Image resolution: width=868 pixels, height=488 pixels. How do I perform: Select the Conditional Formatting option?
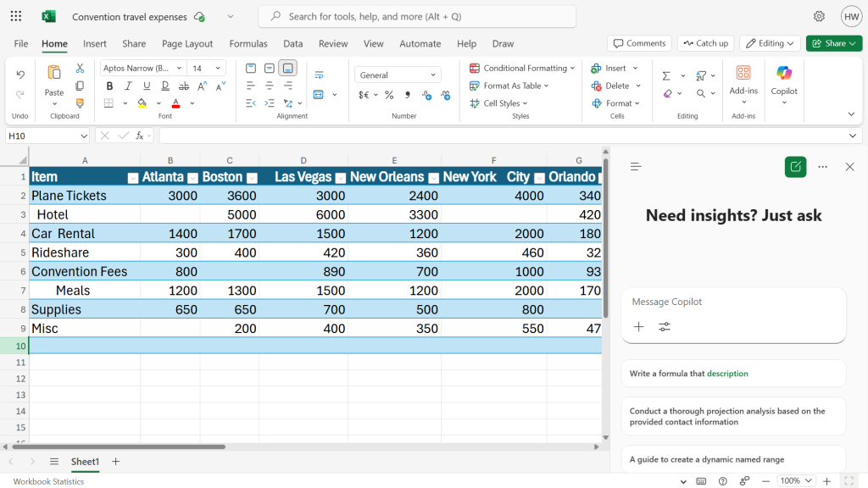[x=520, y=68]
